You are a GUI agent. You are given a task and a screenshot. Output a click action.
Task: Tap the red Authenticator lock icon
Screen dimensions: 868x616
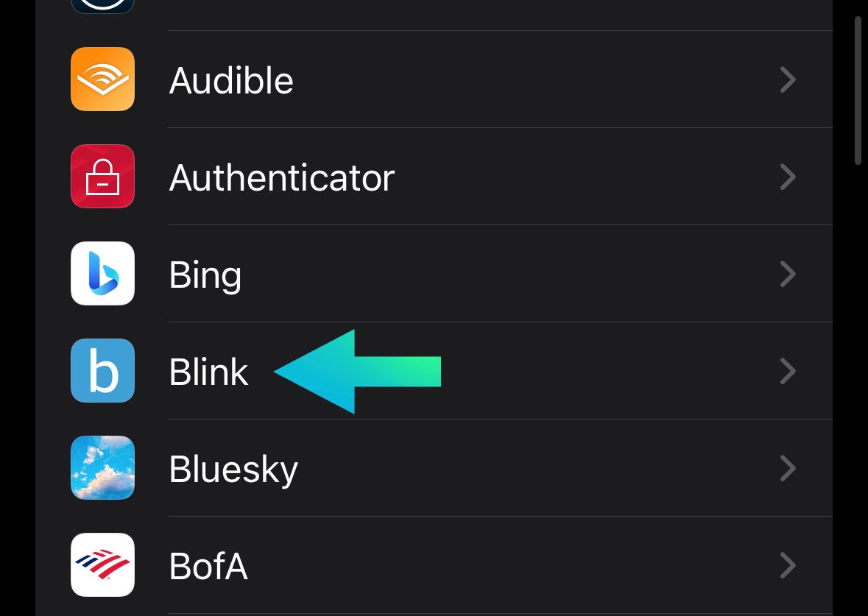(x=102, y=177)
